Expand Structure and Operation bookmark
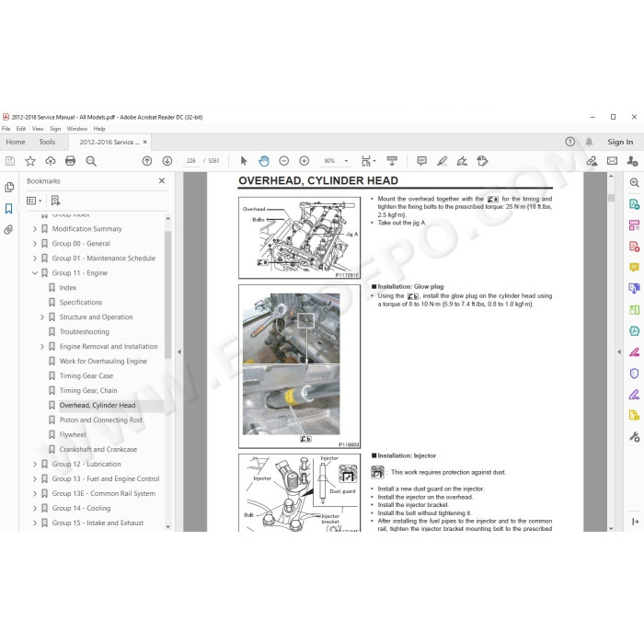The height and width of the screenshot is (644, 644). pos(42,317)
